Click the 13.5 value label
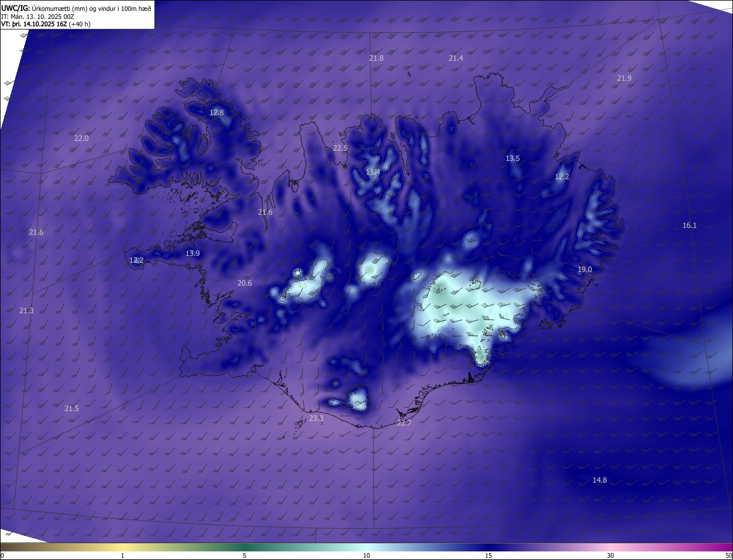The height and width of the screenshot is (560, 733). pyautogui.click(x=513, y=158)
